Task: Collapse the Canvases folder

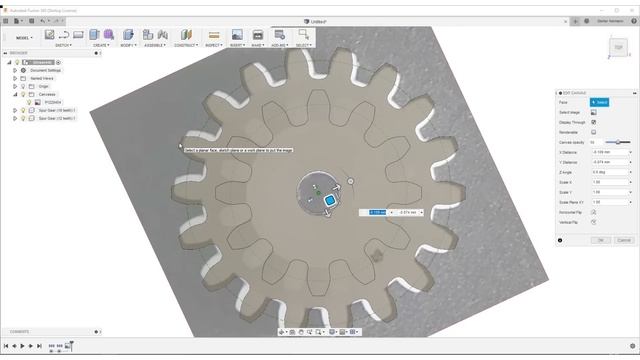Action: (x=15, y=94)
